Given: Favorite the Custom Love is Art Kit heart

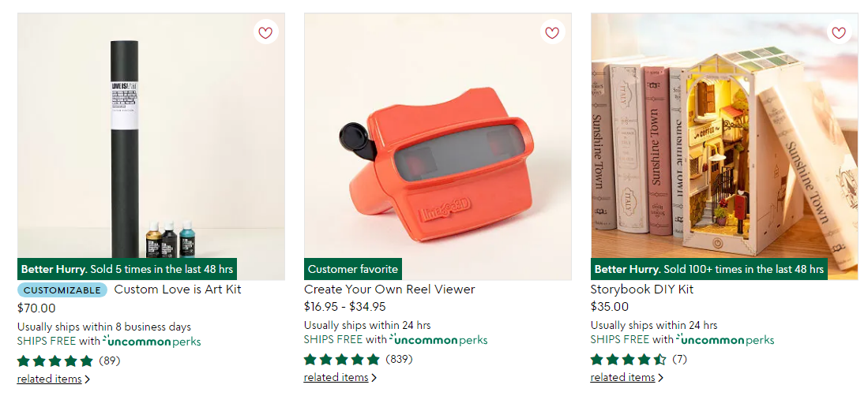Looking at the screenshot, I should (x=265, y=32).
